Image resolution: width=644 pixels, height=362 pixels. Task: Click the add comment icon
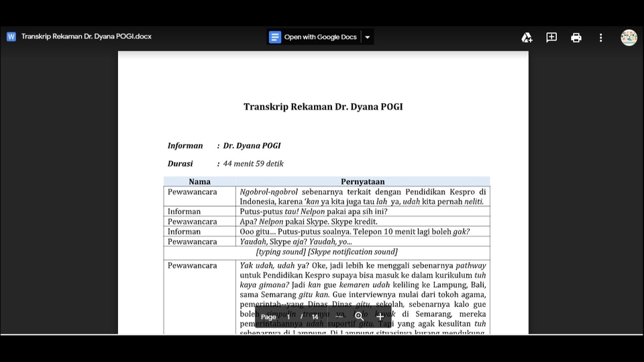tap(551, 38)
